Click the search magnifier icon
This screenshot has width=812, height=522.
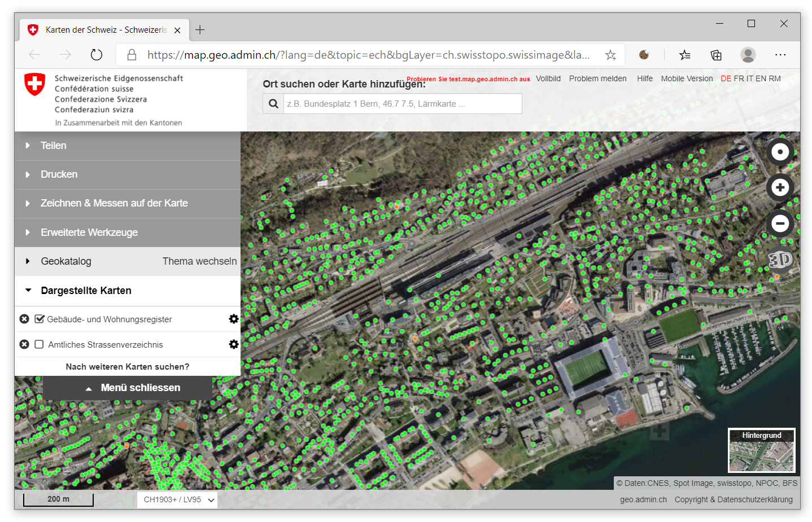pyautogui.click(x=273, y=104)
